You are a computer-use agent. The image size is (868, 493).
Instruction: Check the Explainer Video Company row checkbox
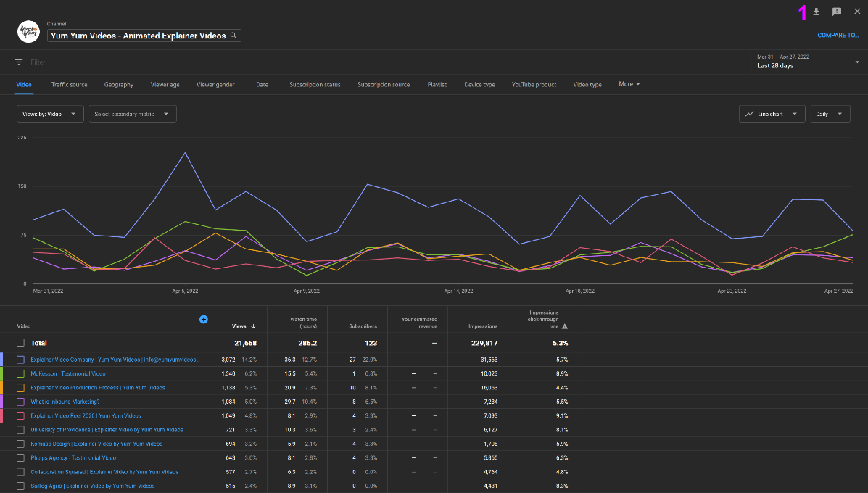[x=20, y=360]
